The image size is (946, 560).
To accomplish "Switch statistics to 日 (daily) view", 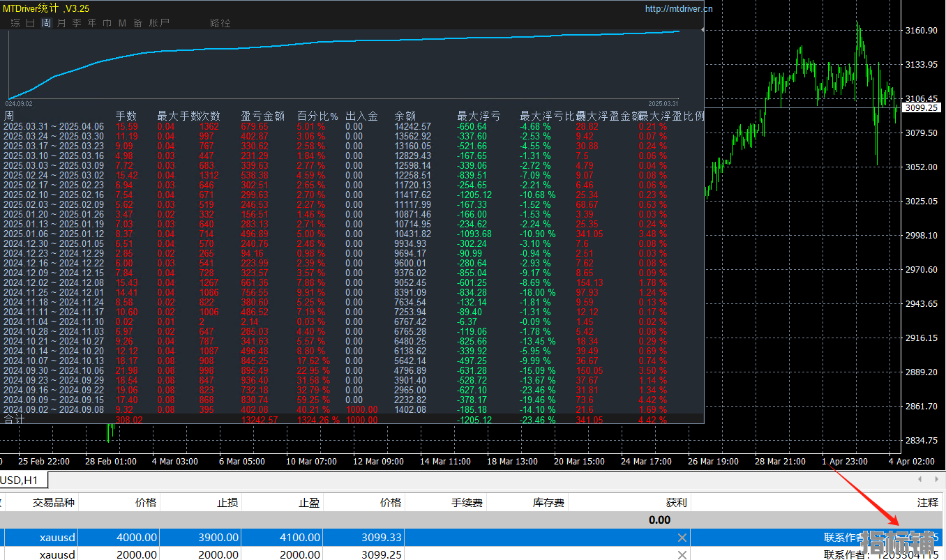I will tap(31, 23).
